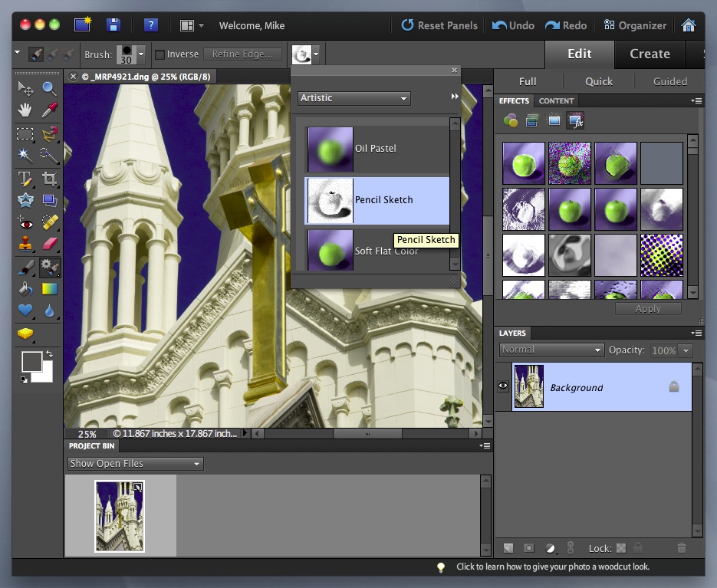The image size is (717, 588).
Task: Open the Normal blend mode dropdown
Action: tap(551, 350)
